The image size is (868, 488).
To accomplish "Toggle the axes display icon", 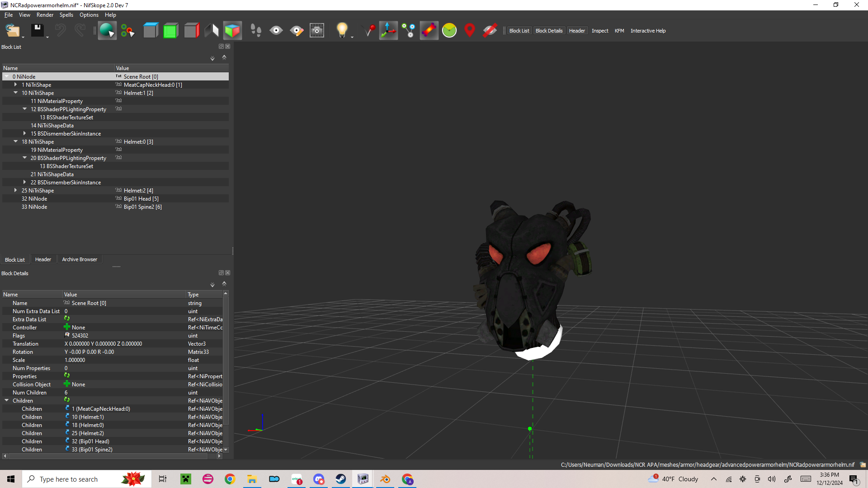I will (x=388, y=31).
